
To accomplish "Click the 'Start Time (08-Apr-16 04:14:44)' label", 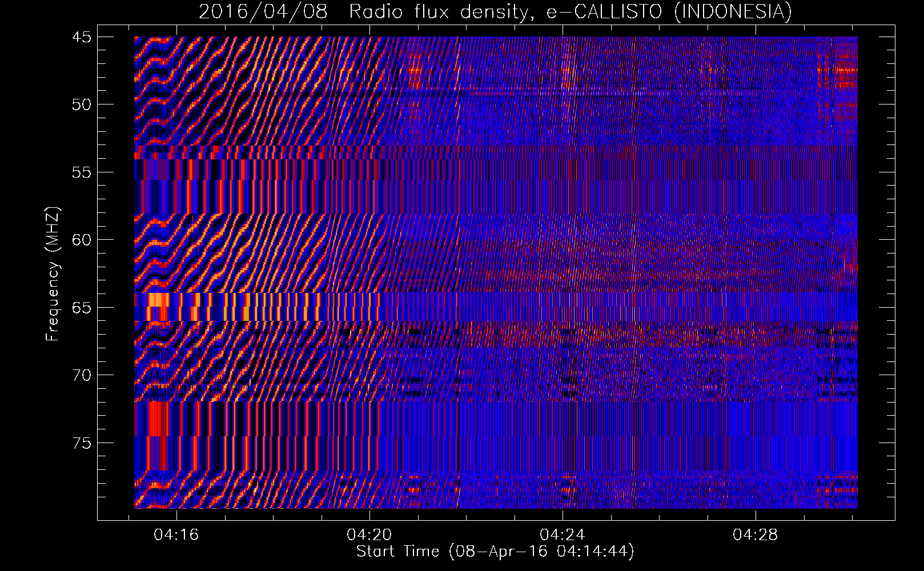I will [x=495, y=552].
